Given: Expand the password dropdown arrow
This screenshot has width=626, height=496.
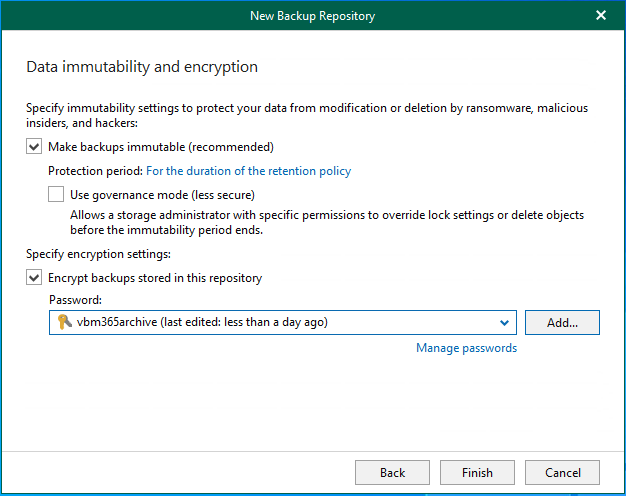Looking at the screenshot, I should tap(504, 322).
